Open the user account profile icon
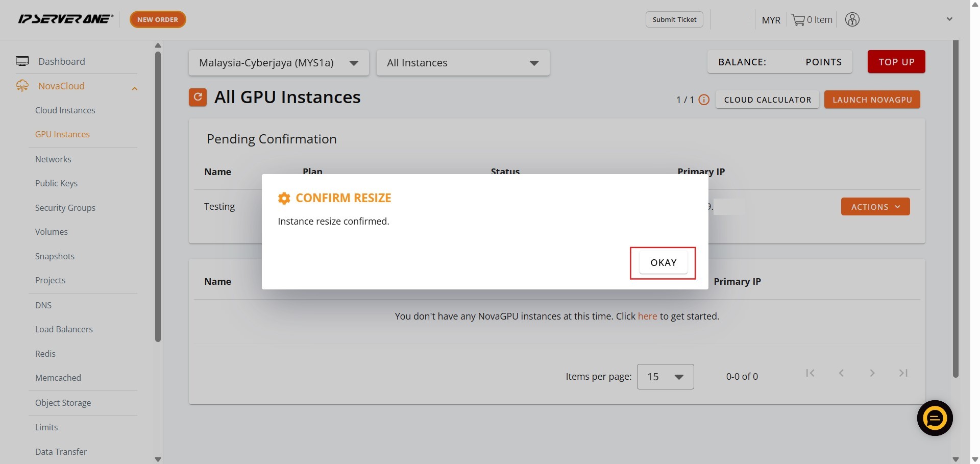 click(852, 20)
